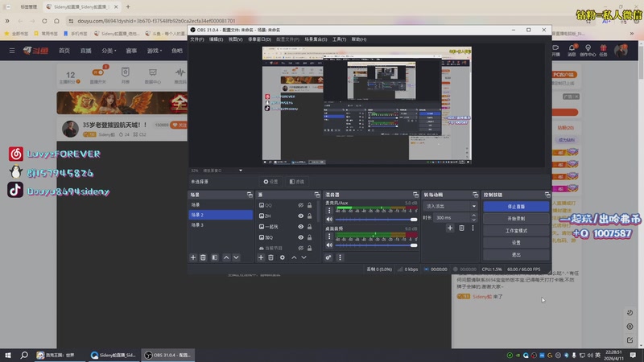Screen dimensions: 644x362
Task: Open Settings button in Controls dock
Action: tap(516, 243)
